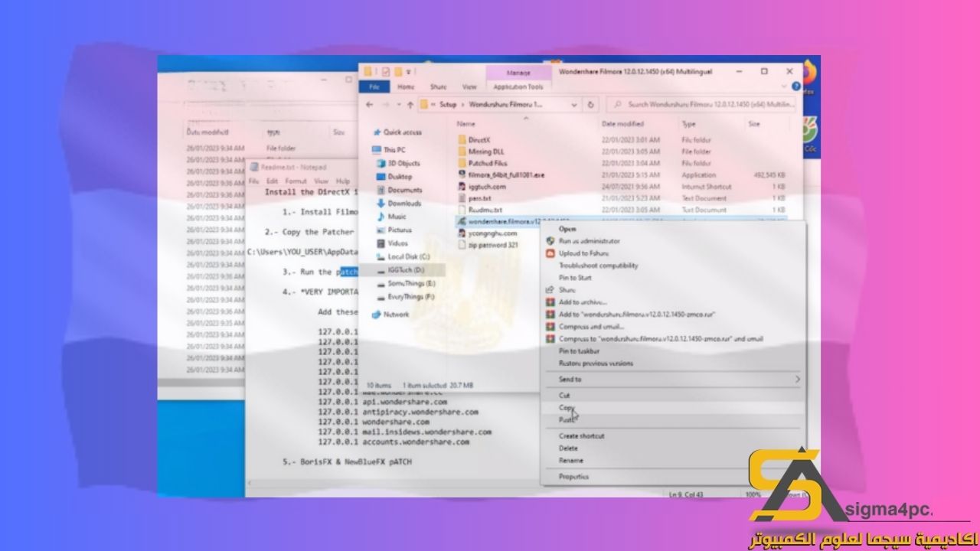Choose Cut from the context menu
This screenshot has width=980, height=551.
click(564, 395)
